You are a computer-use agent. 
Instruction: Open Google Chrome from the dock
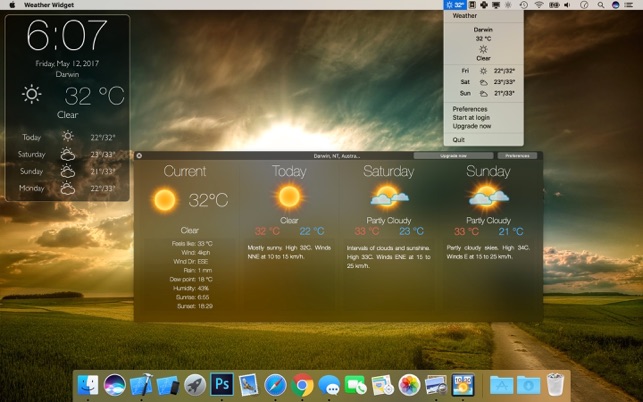(302, 384)
